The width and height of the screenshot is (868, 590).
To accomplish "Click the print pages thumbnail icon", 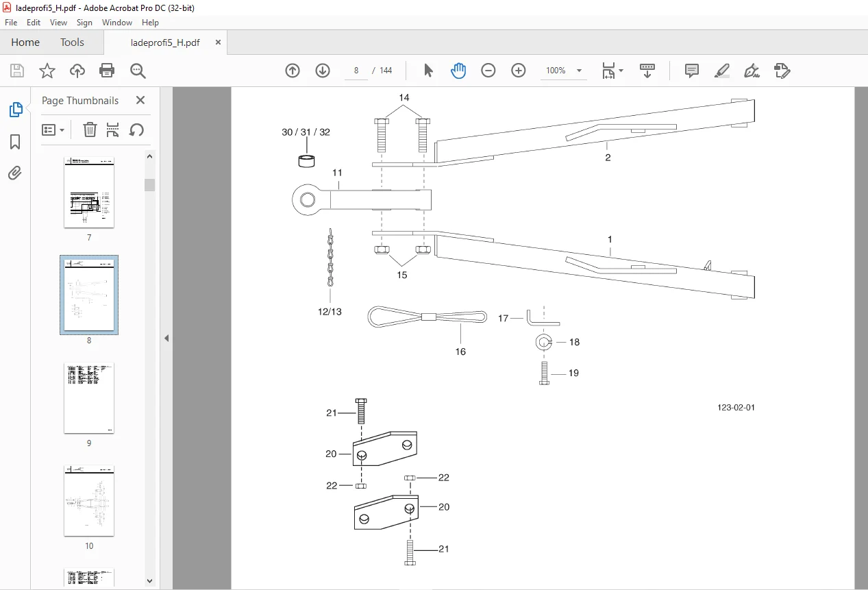I will (x=113, y=130).
